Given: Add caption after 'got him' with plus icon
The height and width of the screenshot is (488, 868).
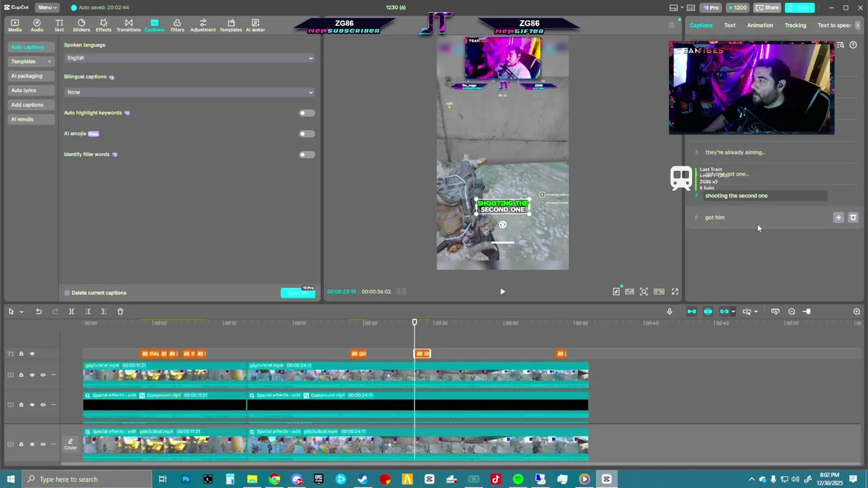Looking at the screenshot, I should pos(838,218).
